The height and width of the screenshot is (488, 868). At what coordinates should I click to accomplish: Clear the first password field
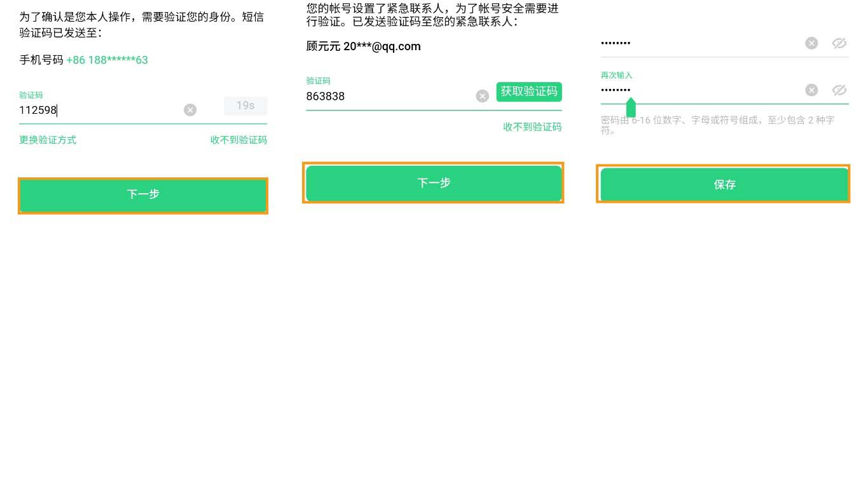pyautogui.click(x=811, y=43)
